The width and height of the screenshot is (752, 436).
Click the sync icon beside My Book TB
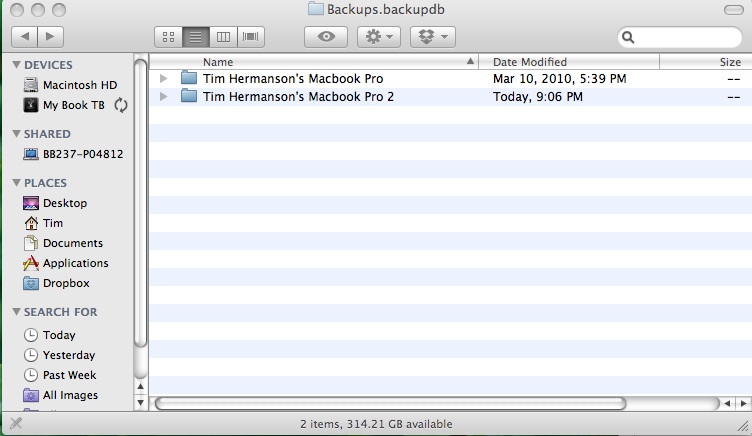click(121, 105)
